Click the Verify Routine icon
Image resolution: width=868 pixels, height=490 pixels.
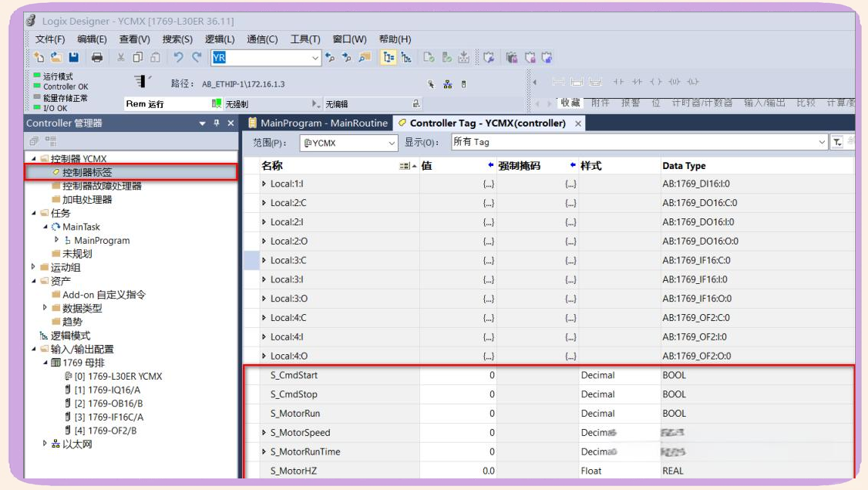[x=429, y=57]
